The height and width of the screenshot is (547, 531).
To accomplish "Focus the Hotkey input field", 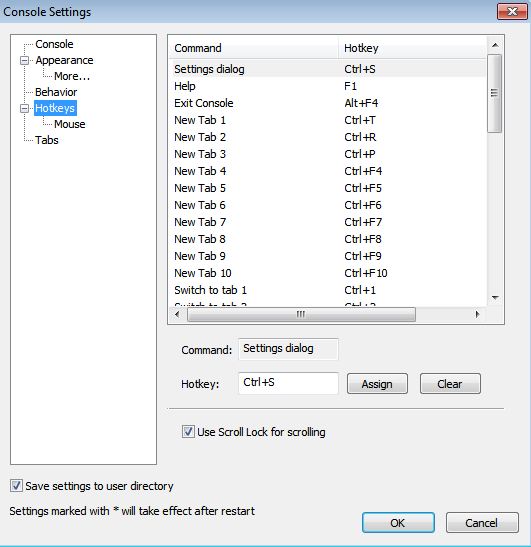I will 288,383.
